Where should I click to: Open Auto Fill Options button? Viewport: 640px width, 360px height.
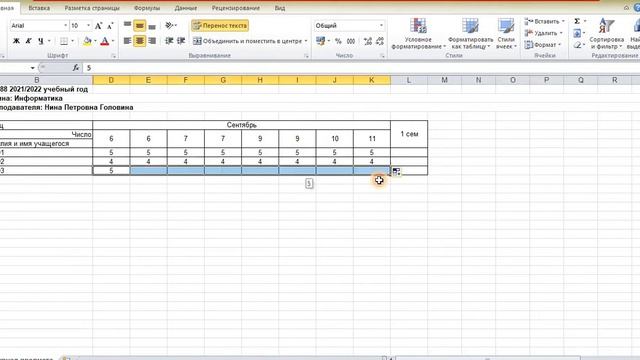point(396,172)
